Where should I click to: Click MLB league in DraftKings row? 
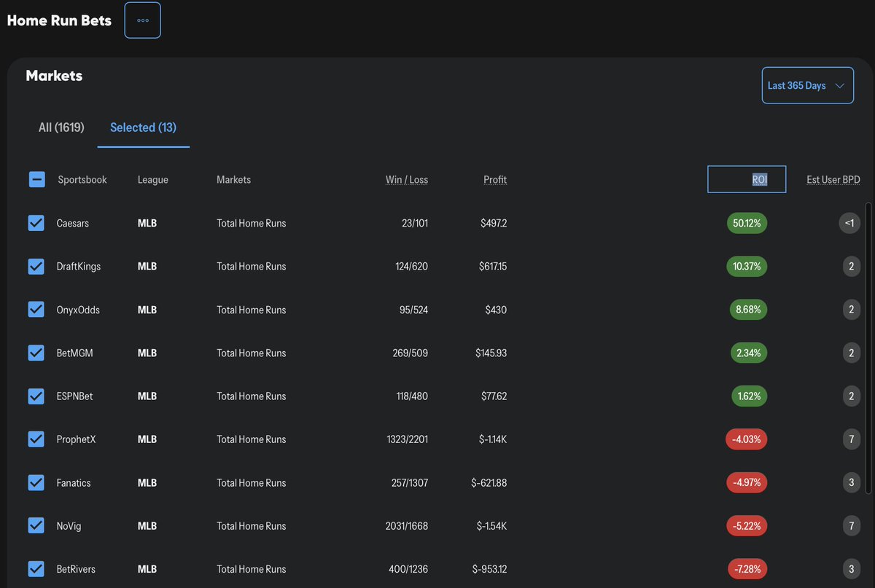pyautogui.click(x=147, y=267)
